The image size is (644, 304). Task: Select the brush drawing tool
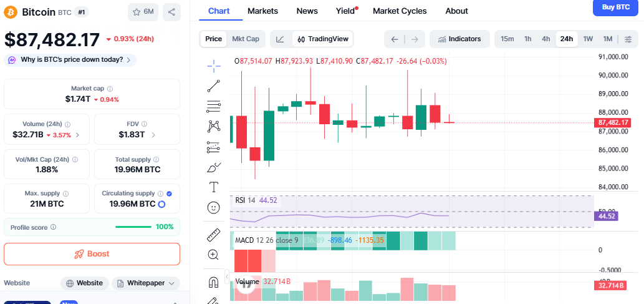click(x=214, y=167)
